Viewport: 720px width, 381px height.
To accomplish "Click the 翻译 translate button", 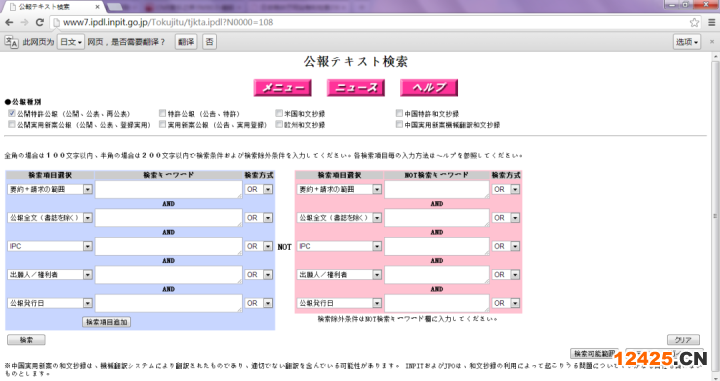I will 186,42.
